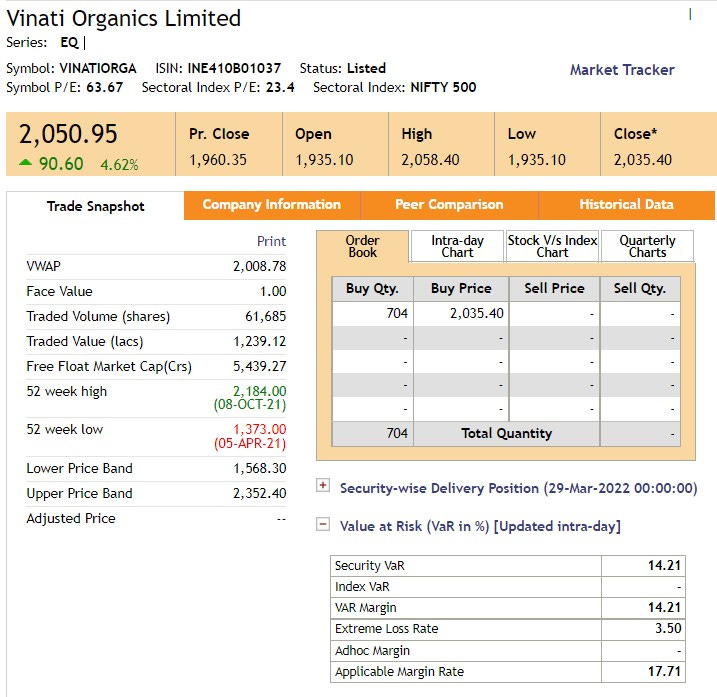
Task: Select the last price 2,050.95
Action: pos(68,134)
